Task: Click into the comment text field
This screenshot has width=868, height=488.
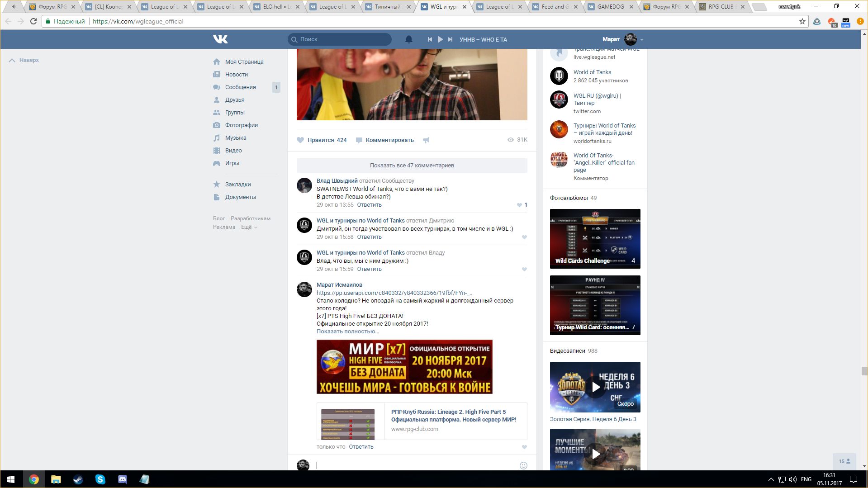Action: click(x=415, y=465)
